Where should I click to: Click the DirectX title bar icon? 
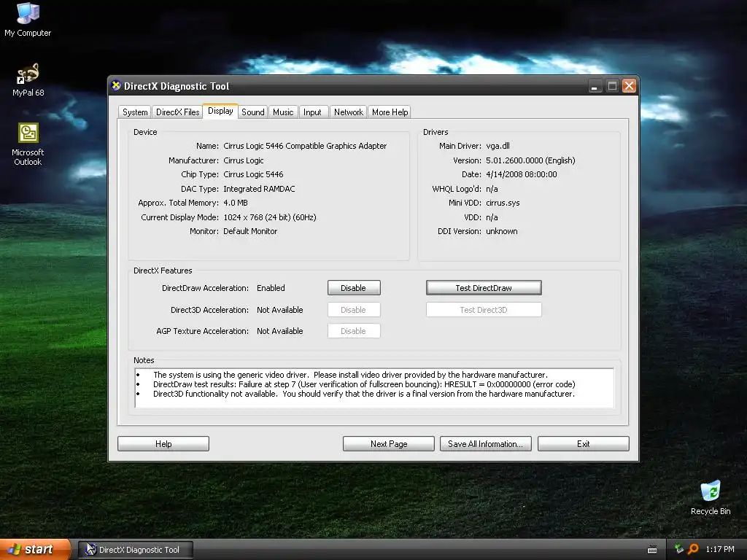tap(116, 86)
